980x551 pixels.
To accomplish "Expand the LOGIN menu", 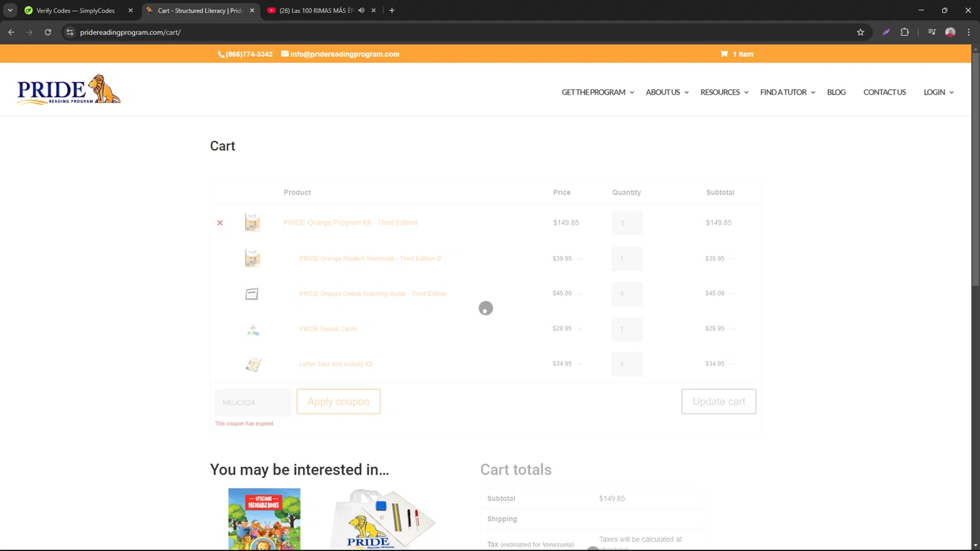I will click(938, 92).
